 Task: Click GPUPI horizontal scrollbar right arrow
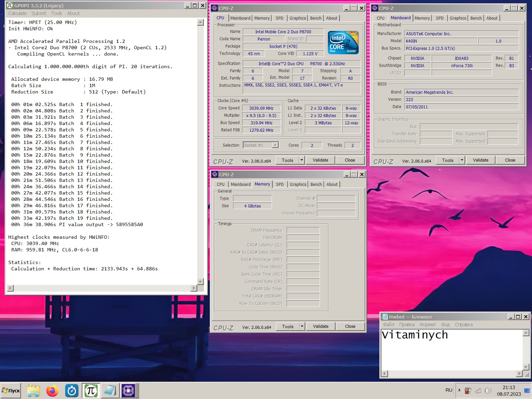(x=194, y=288)
